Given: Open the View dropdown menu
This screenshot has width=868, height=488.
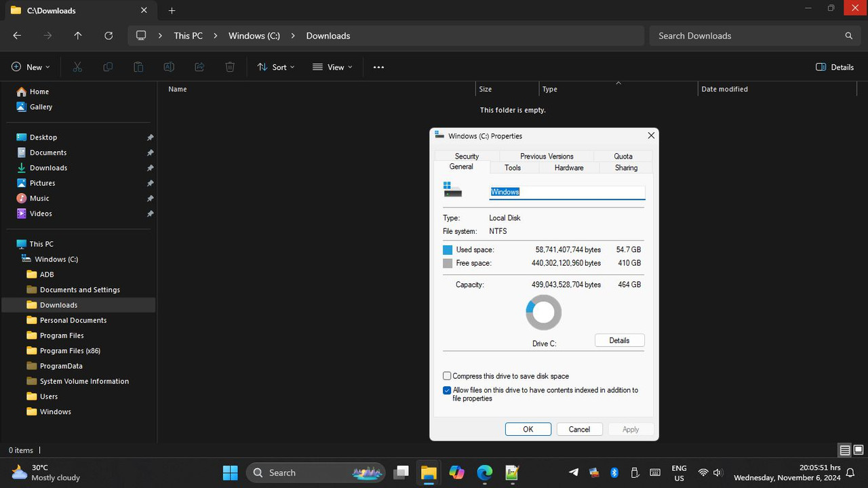Looking at the screenshot, I should [332, 67].
